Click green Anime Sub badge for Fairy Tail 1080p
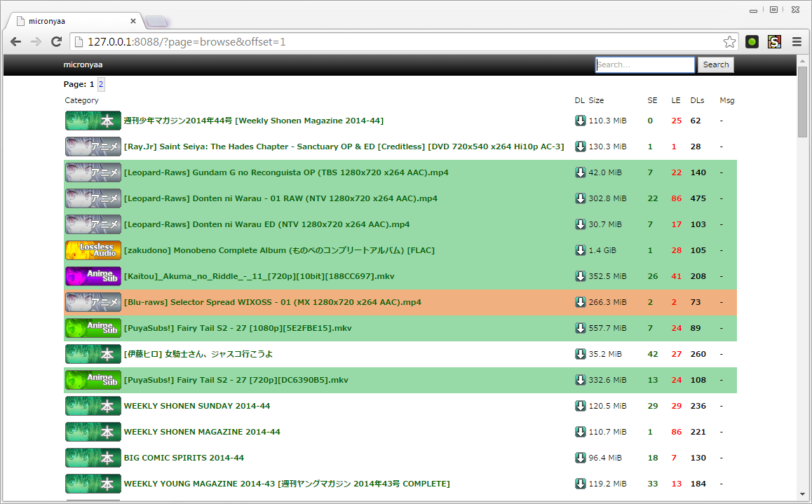The image size is (812, 504). click(93, 327)
